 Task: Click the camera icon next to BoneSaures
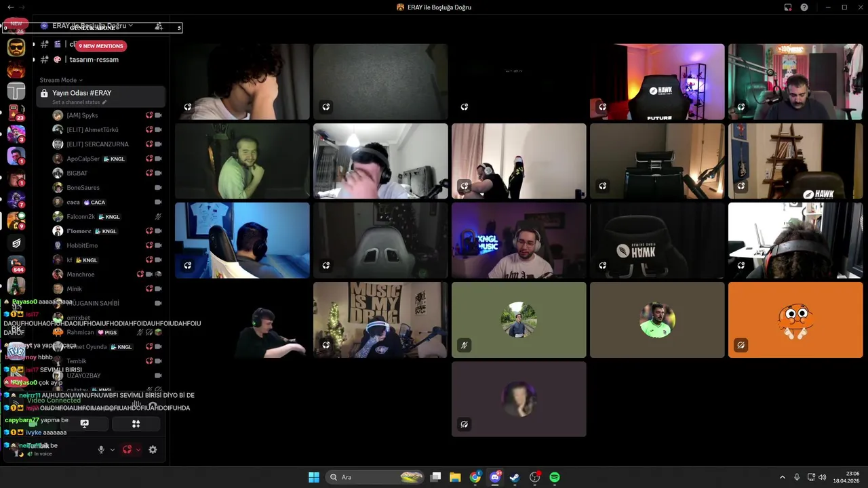point(158,188)
